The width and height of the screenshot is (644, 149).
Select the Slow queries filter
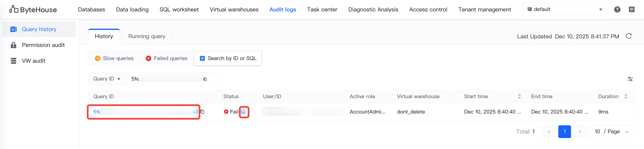(114, 58)
